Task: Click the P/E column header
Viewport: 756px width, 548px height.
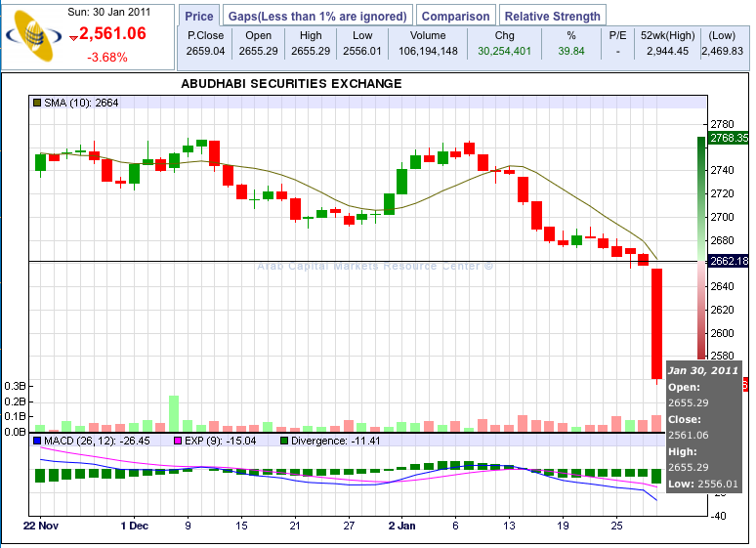Action: click(617, 35)
